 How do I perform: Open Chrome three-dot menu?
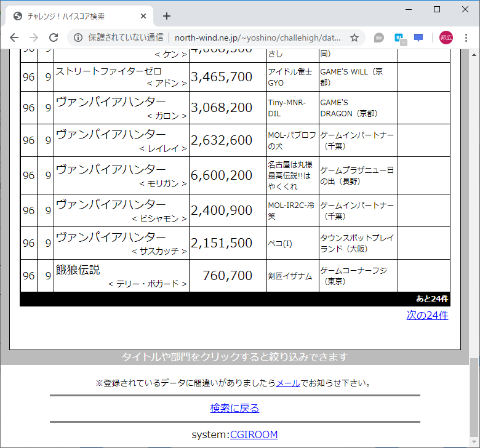pos(466,38)
